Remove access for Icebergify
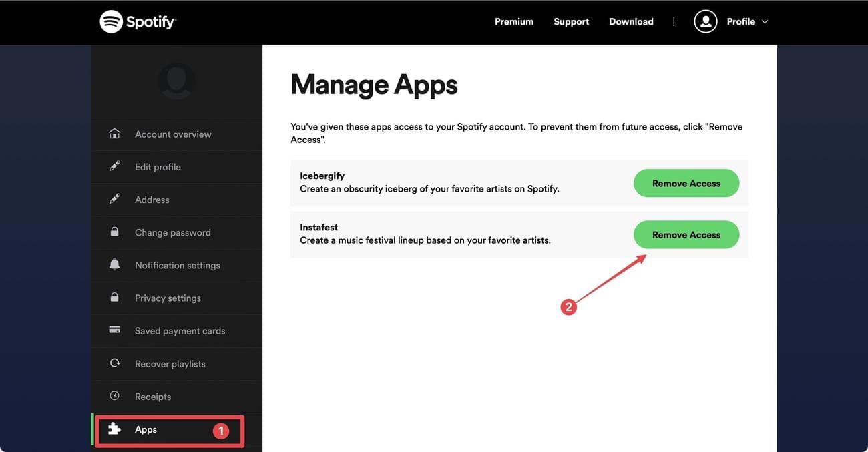The height and width of the screenshot is (452, 868). 686,183
